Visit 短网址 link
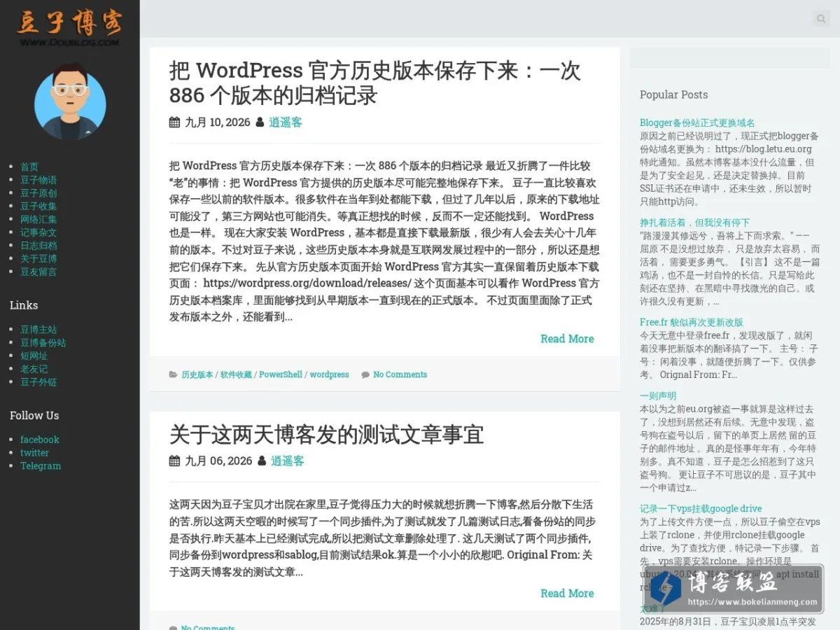The image size is (840, 630). pyautogui.click(x=34, y=356)
